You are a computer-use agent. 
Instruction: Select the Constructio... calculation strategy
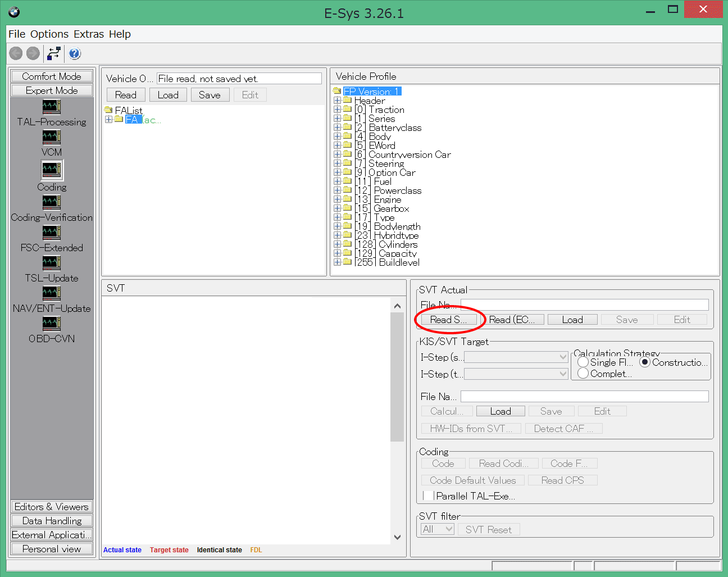[x=645, y=362]
